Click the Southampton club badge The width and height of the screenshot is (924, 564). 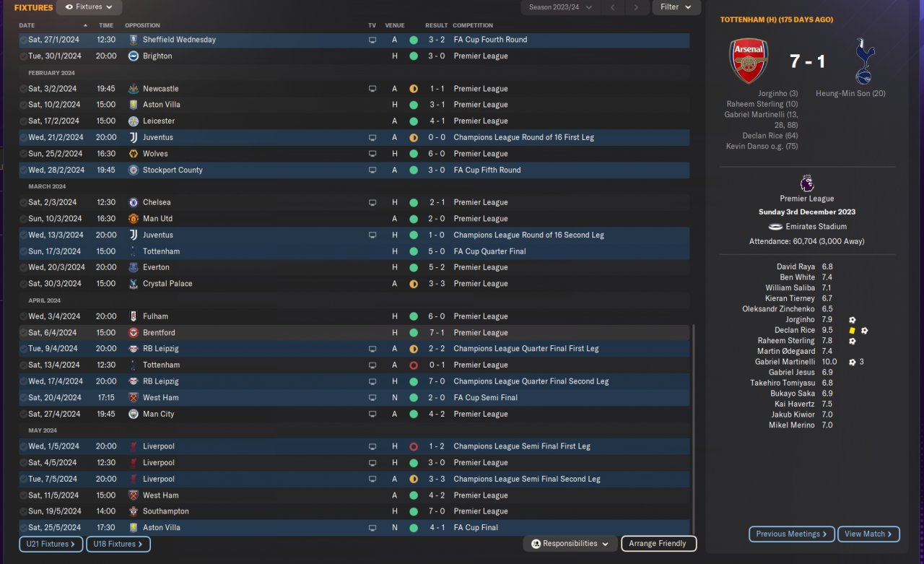(x=134, y=511)
